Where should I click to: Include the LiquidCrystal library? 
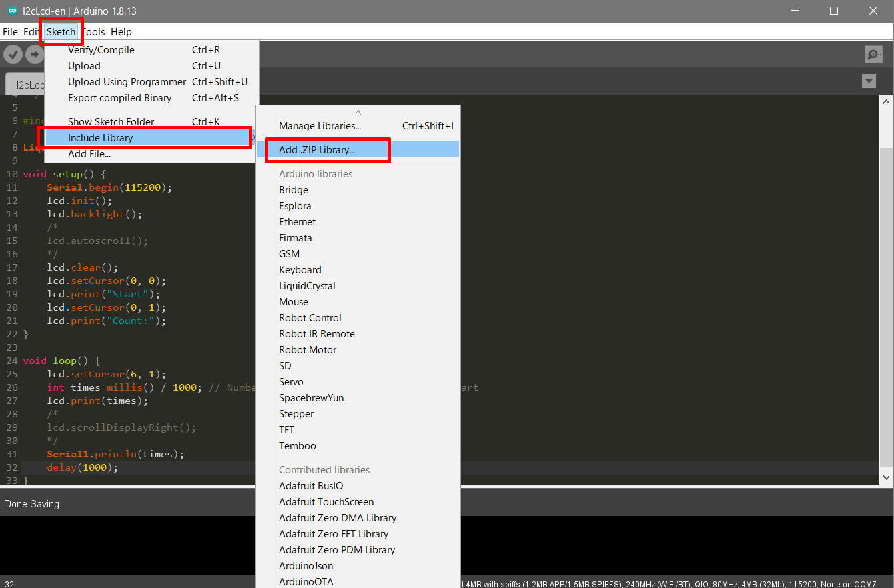point(307,285)
